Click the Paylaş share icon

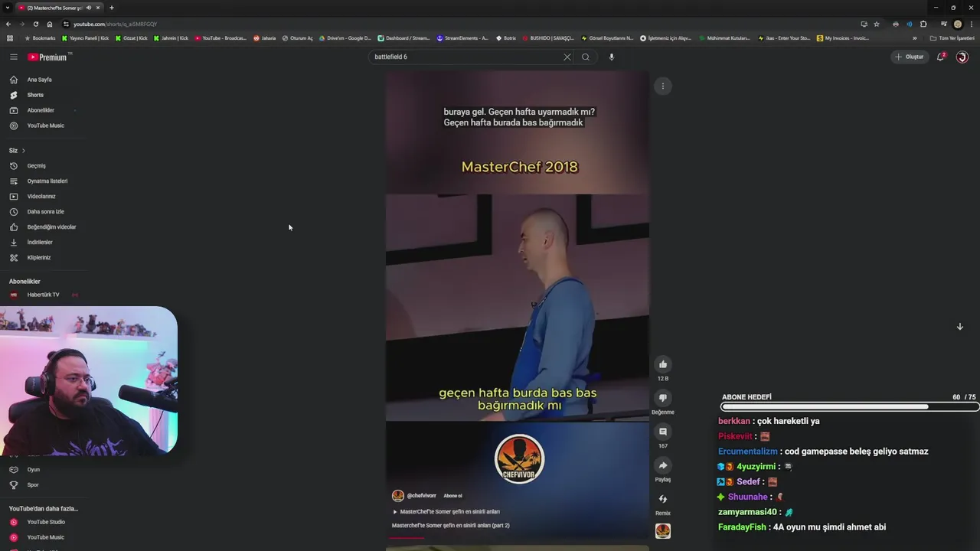pyautogui.click(x=663, y=465)
